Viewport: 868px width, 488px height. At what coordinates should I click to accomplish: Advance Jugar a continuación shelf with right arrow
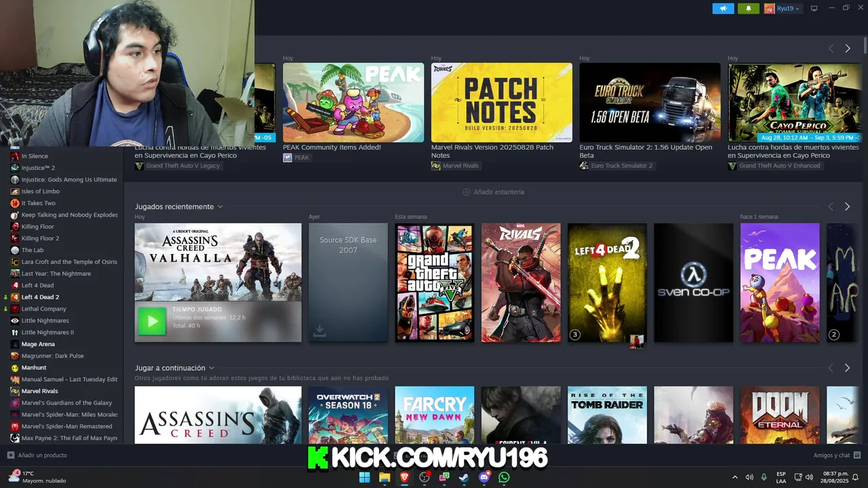coord(847,368)
